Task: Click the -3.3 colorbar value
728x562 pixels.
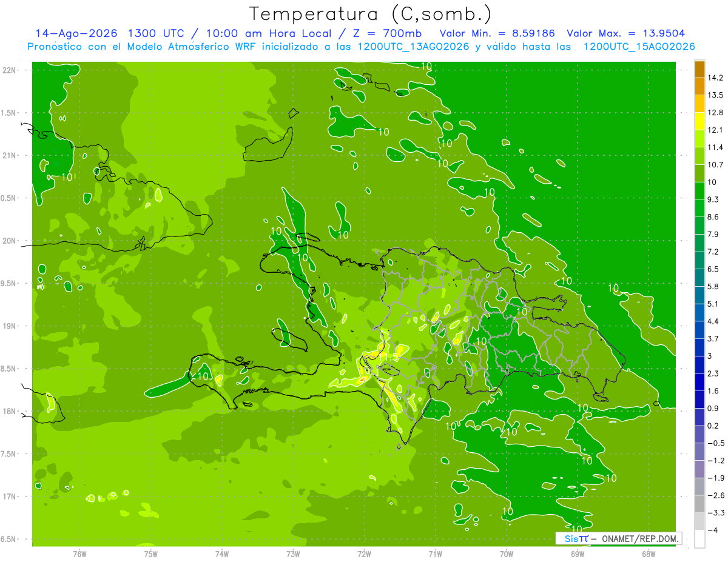Action: click(x=715, y=513)
